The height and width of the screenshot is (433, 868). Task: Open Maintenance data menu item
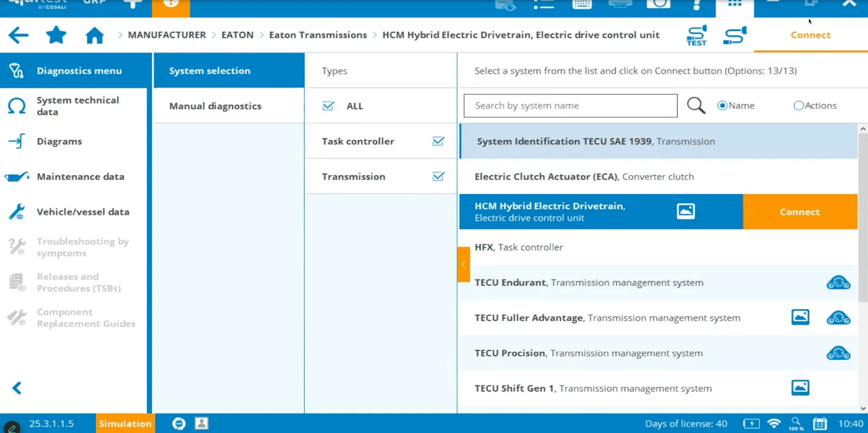point(73,176)
